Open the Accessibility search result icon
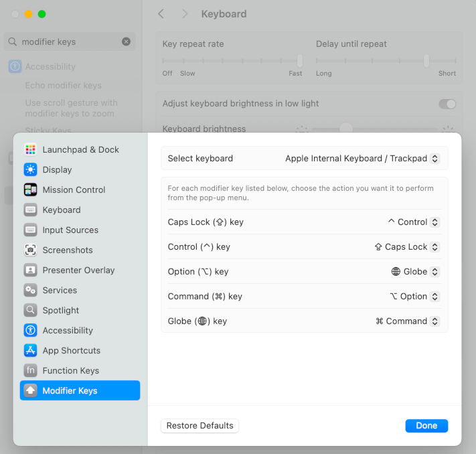The width and height of the screenshot is (476, 454). click(x=15, y=66)
